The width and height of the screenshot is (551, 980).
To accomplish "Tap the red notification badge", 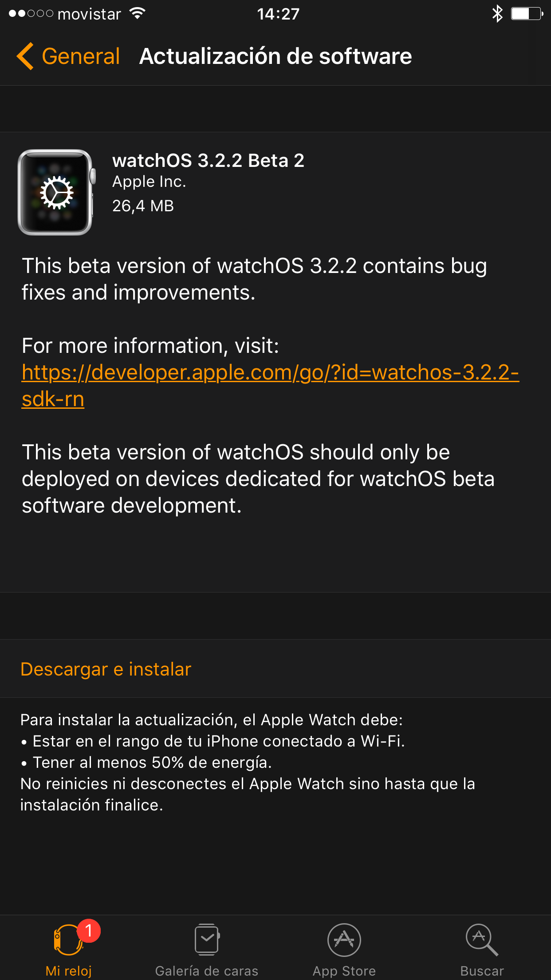I will [89, 930].
